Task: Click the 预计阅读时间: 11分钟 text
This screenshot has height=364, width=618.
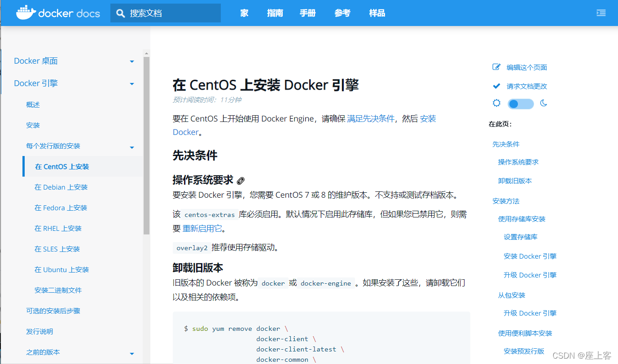Action: click(207, 100)
